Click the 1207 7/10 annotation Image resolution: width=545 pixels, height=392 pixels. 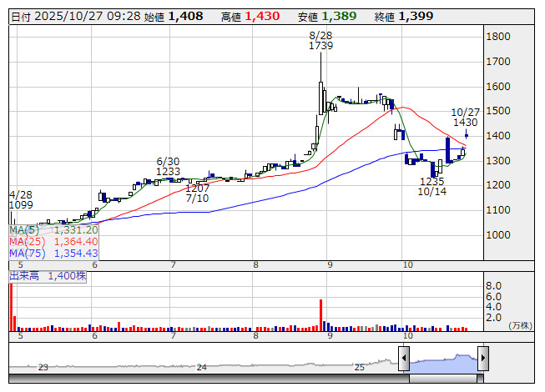coord(198,193)
